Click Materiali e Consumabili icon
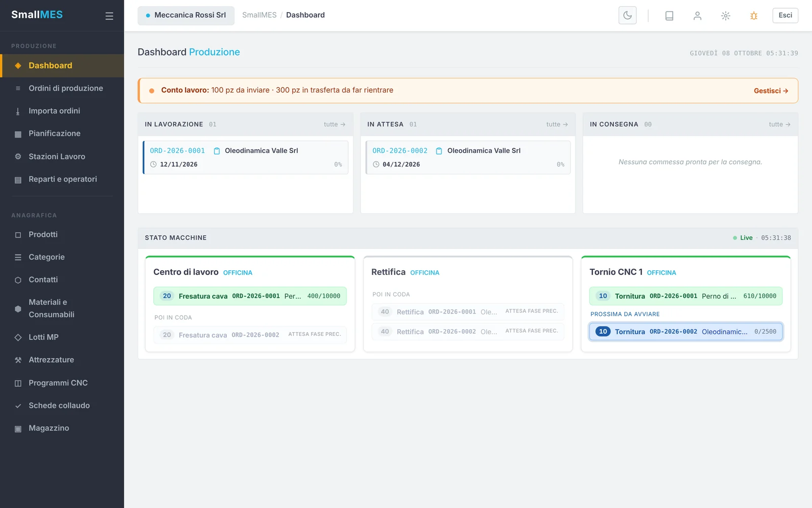Screen dimensions: 812x508 [18, 308]
